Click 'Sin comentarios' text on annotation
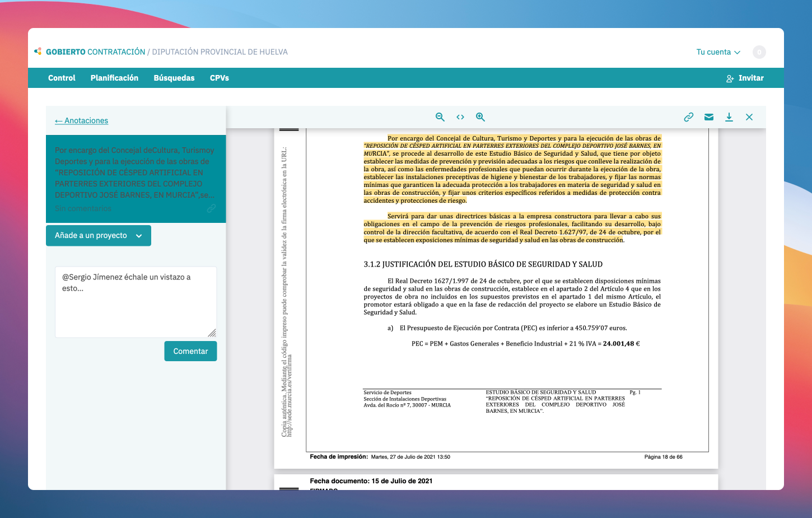The height and width of the screenshot is (518, 812). 83,208
